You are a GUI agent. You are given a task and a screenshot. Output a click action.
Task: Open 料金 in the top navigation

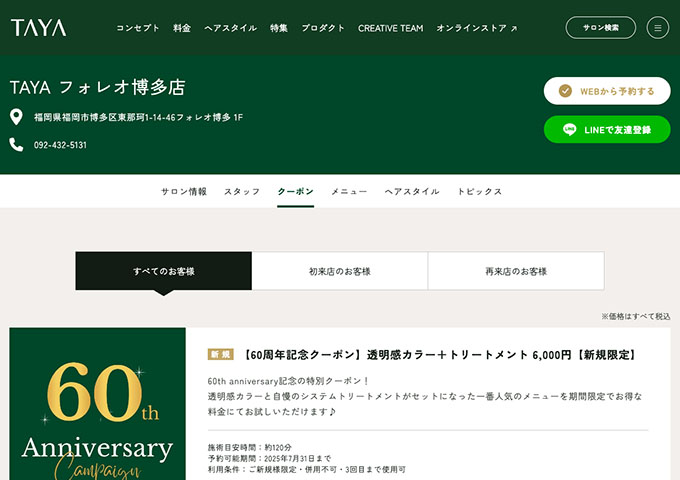click(x=182, y=28)
